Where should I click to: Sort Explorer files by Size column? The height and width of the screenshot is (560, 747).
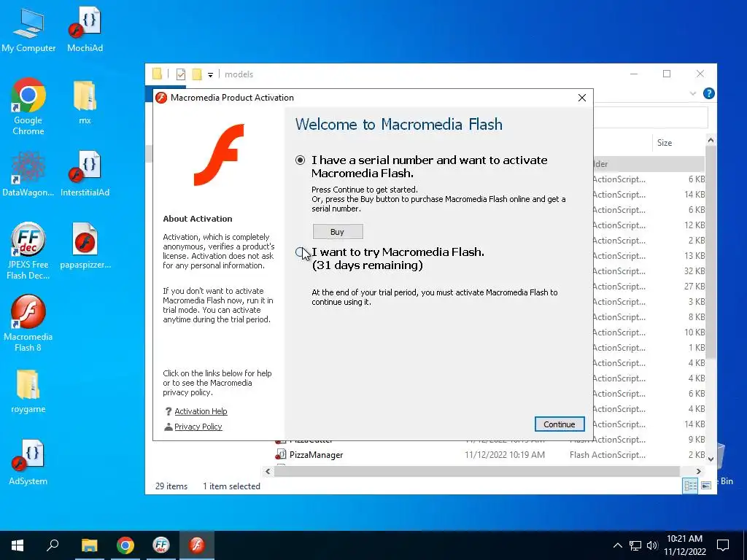point(664,142)
